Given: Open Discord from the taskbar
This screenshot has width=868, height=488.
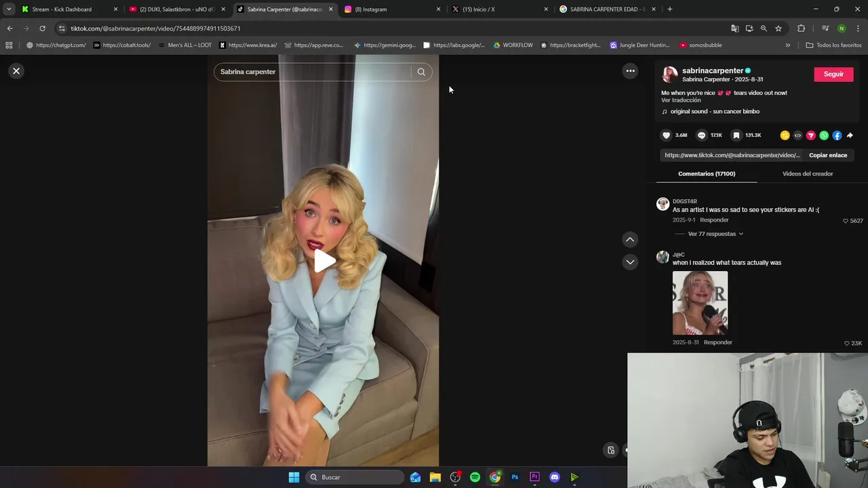Looking at the screenshot, I should [x=555, y=477].
